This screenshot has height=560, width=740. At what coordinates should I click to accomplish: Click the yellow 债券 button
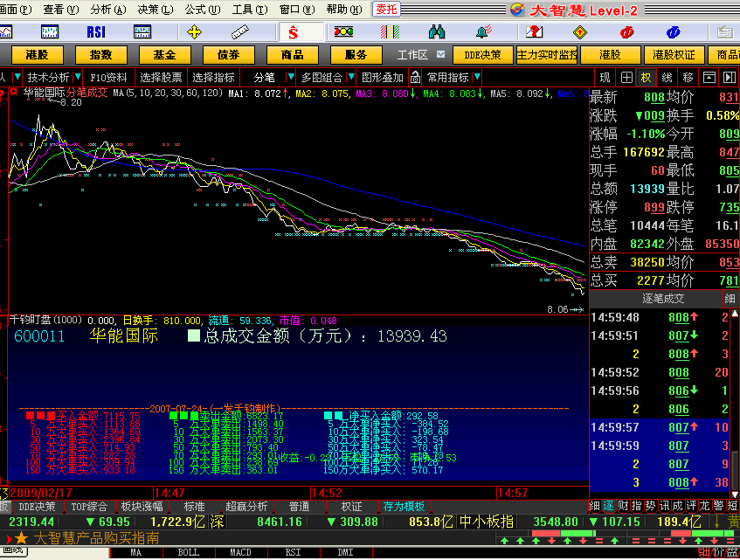pyautogui.click(x=228, y=55)
